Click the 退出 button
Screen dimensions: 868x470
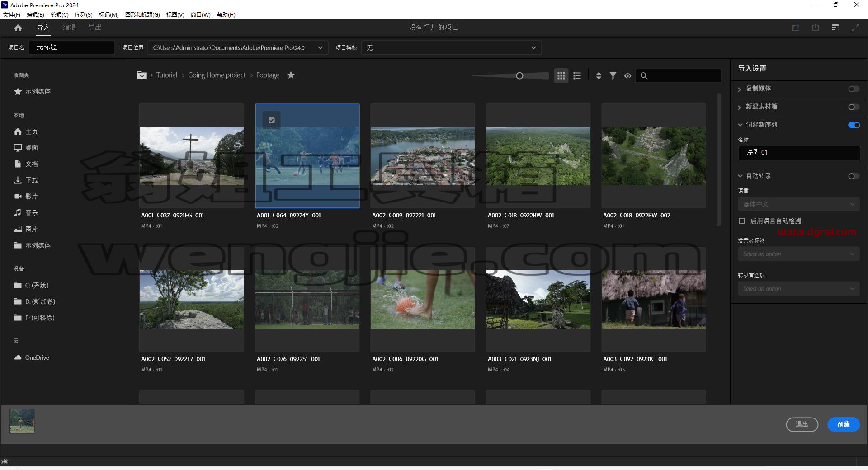pos(802,424)
